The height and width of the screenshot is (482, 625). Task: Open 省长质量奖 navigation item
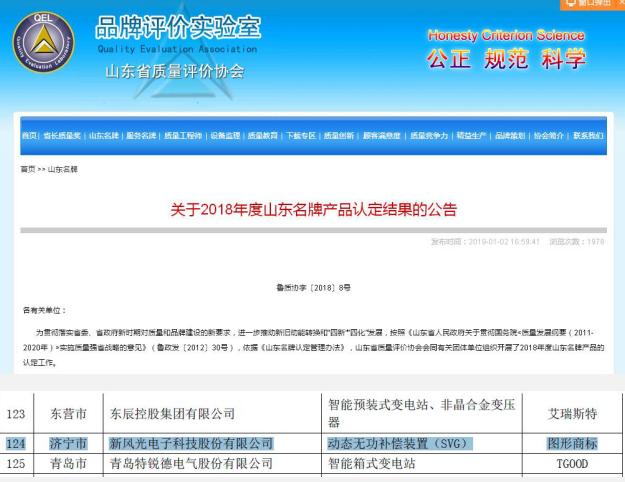(63, 135)
